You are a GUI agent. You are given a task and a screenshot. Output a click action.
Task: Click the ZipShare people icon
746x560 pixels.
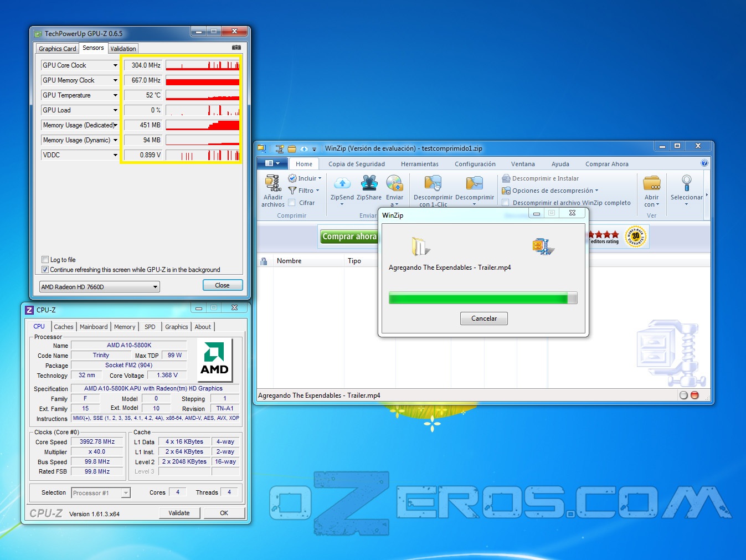pyautogui.click(x=369, y=183)
